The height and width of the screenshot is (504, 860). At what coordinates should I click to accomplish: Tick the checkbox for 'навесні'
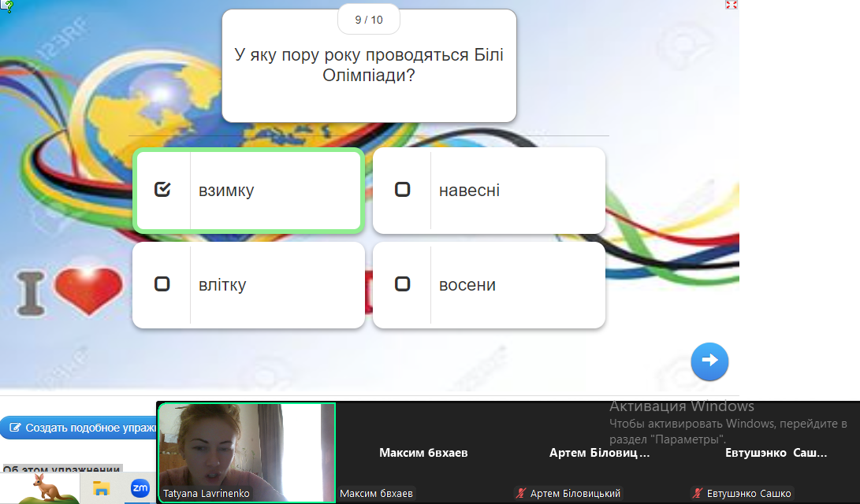(402, 190)
